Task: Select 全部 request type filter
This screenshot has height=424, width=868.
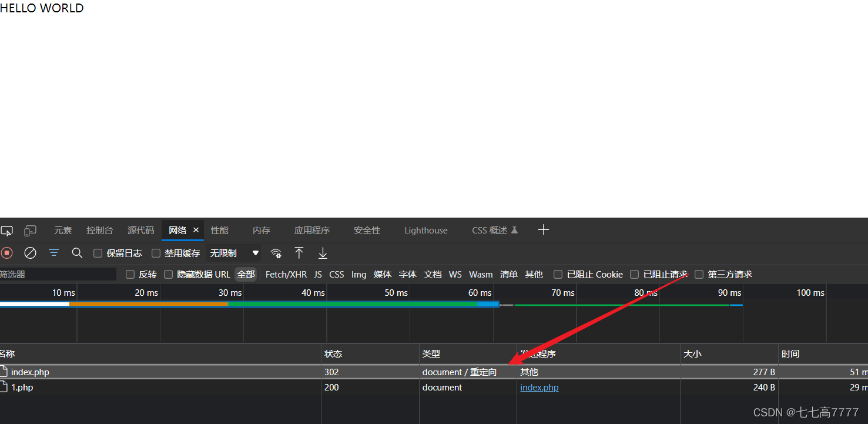Action: pos(246,274)
